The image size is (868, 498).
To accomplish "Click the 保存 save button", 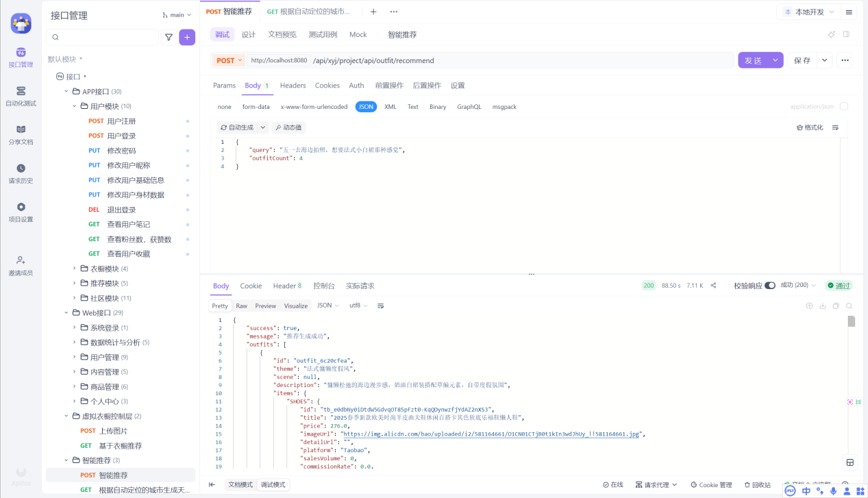I will (802, 60).
